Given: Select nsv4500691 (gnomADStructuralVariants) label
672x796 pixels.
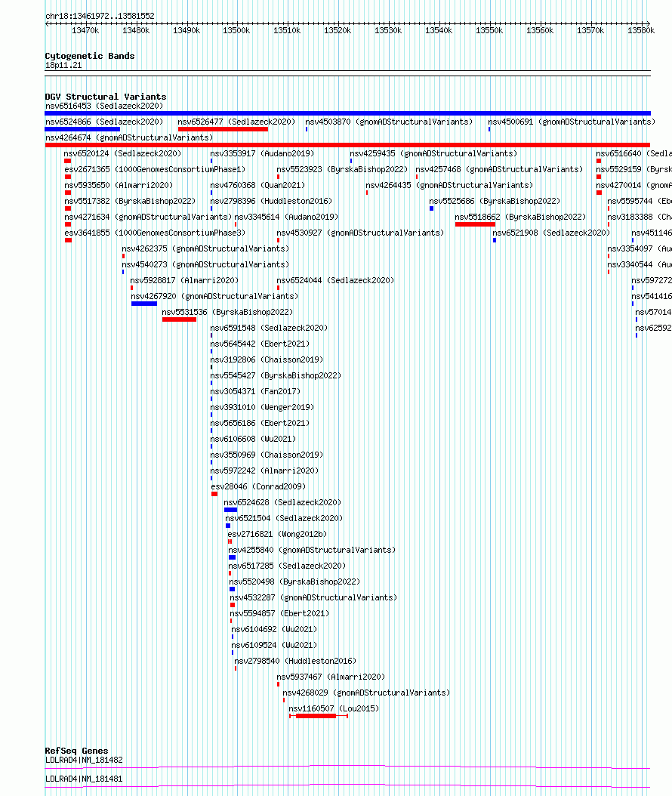Looking at the screenshot, I should (x=572, y=122).
